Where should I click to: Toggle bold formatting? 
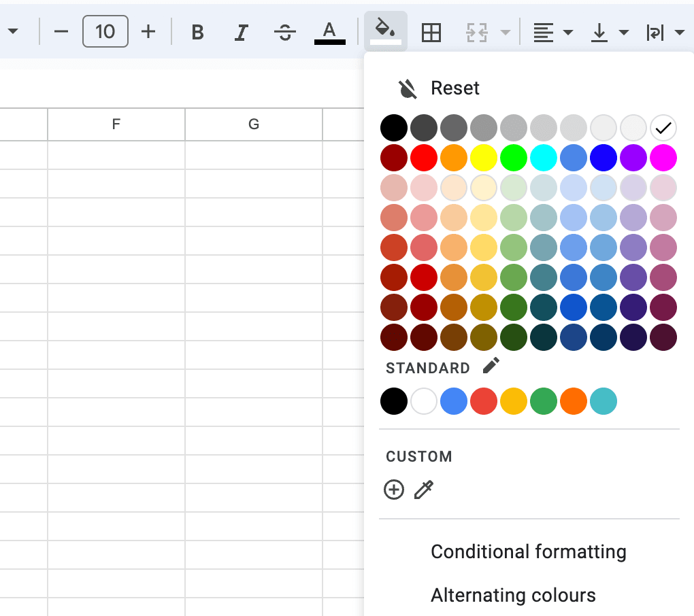point(197,32)
